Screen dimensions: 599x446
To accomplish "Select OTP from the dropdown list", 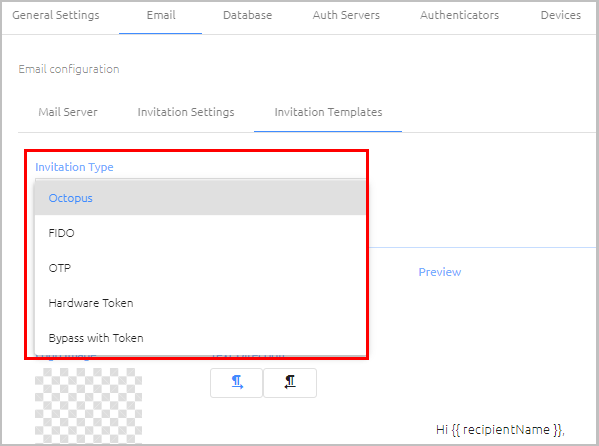I will [x=200, y=268].
